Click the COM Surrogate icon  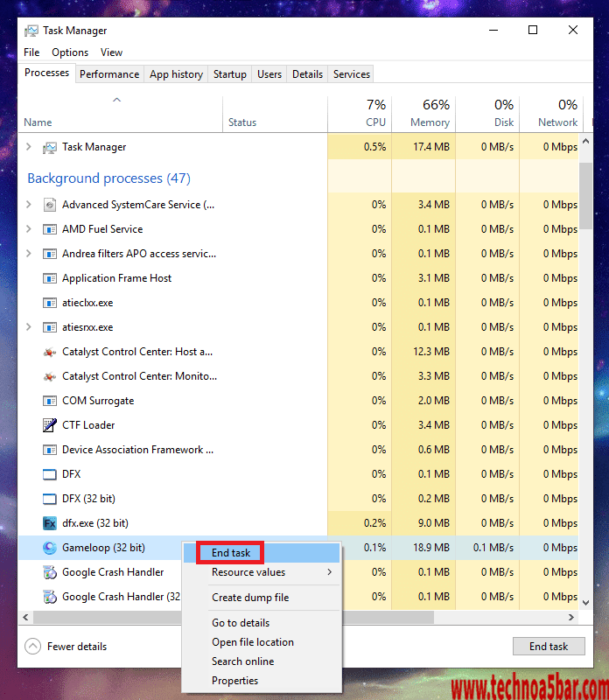(x=50, y=401)
